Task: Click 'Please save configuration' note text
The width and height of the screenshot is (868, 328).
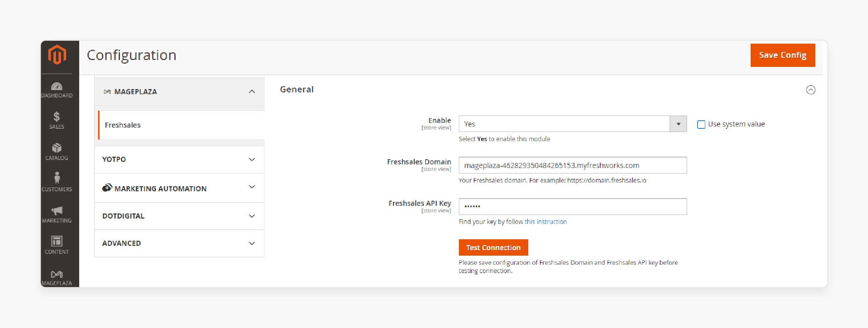Action: pyautogui.click(x=568, y=267)
